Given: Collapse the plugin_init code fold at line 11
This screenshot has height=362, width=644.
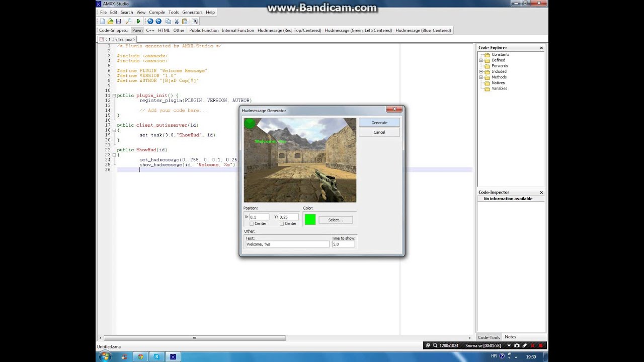Looking at the screenshot, I should pyautogui.click(x=114, y=96).
